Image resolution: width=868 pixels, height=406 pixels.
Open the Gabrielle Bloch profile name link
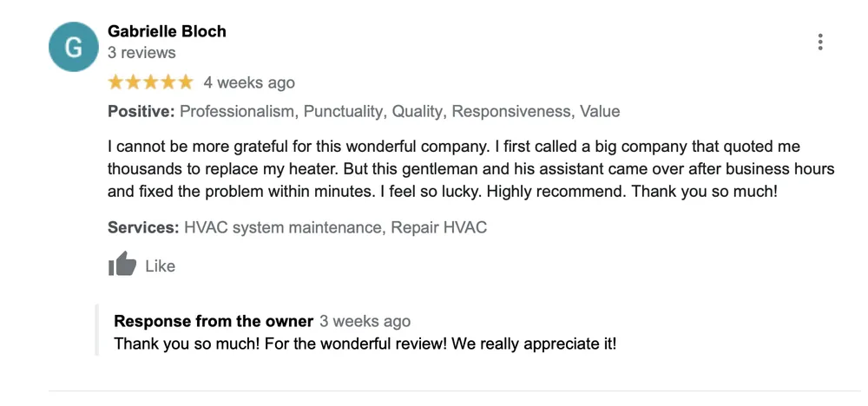point(167,31)
